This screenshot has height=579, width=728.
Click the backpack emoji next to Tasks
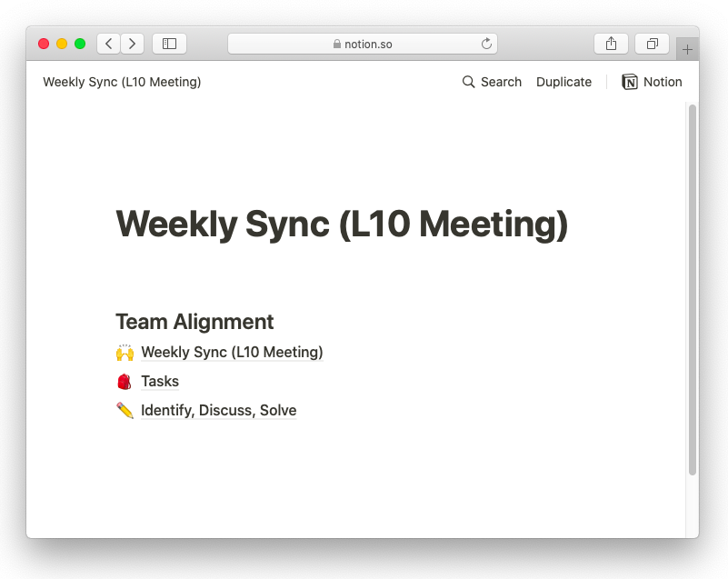pyautogui.click(x=125, y=381)
